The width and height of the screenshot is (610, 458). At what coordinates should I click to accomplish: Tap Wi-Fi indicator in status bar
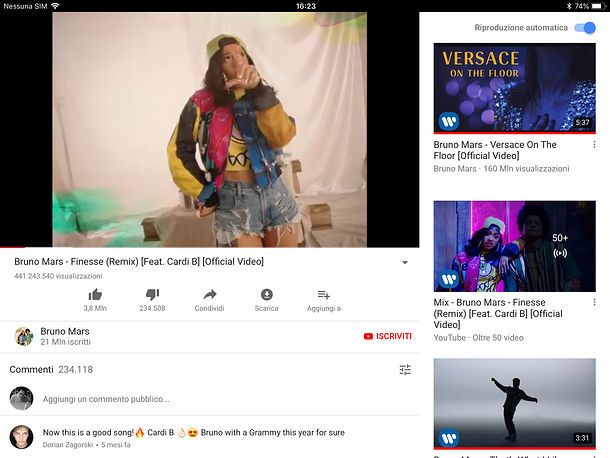click(55, 6)
